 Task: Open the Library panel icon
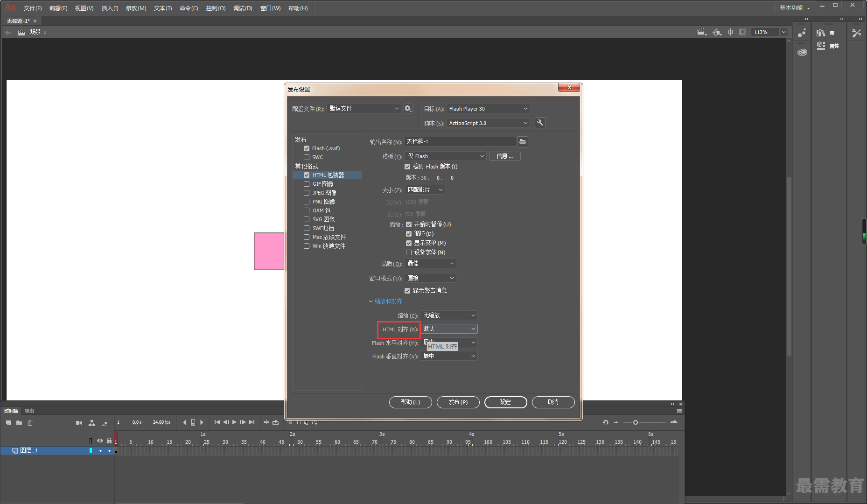[821, 33]
